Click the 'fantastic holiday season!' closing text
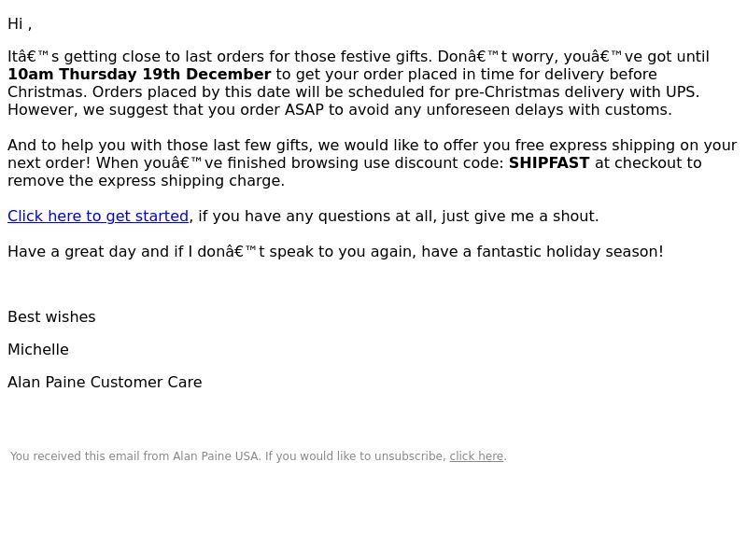 pyautogui.click(x=570, y=251)
